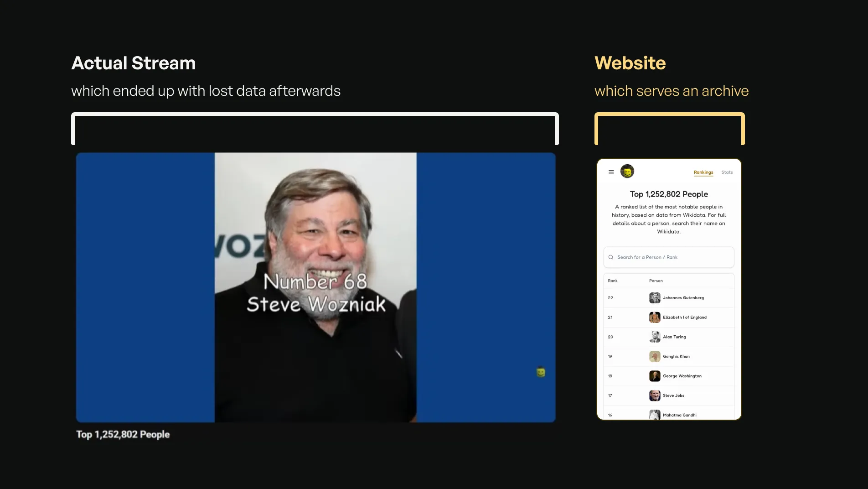Select the Genghis Khan row
The image size is (868, 489).
669,357
